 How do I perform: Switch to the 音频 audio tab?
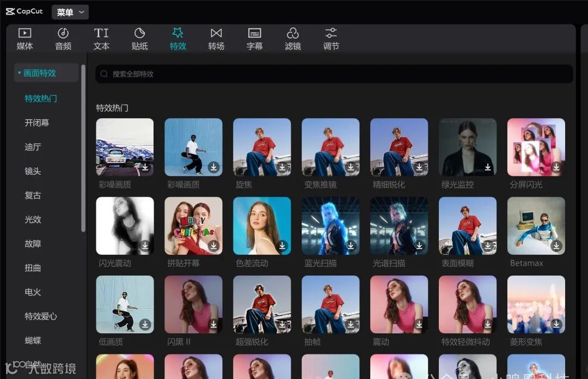(x=63, y=39)
